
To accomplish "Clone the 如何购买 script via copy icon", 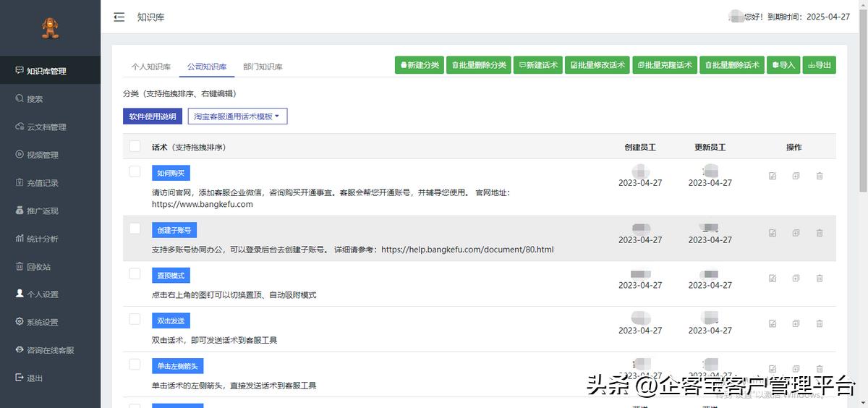I will (x=796, y=176).
